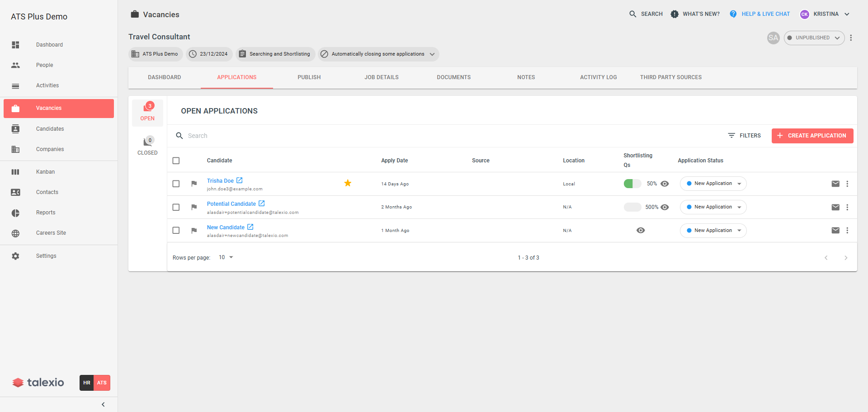Open New Candidate's application status dropdown
This screenshot has height=412, width=868.
point(713,231)
